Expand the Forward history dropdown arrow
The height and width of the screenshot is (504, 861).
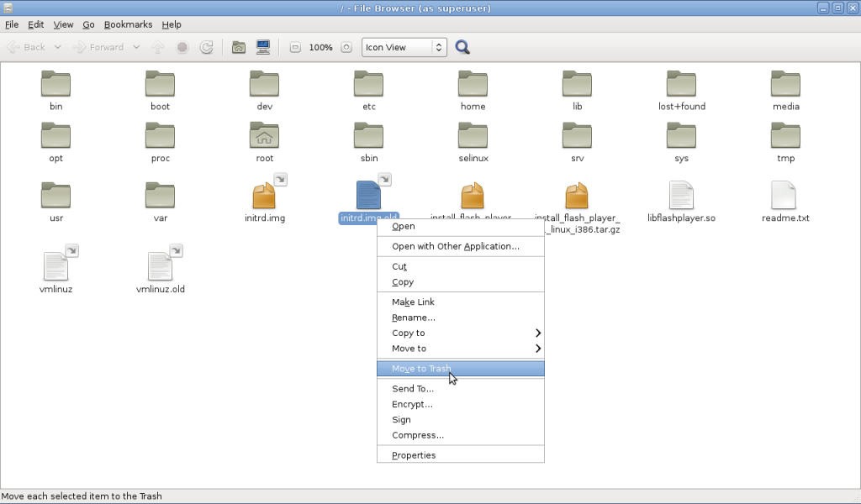(x=136, y=47)
